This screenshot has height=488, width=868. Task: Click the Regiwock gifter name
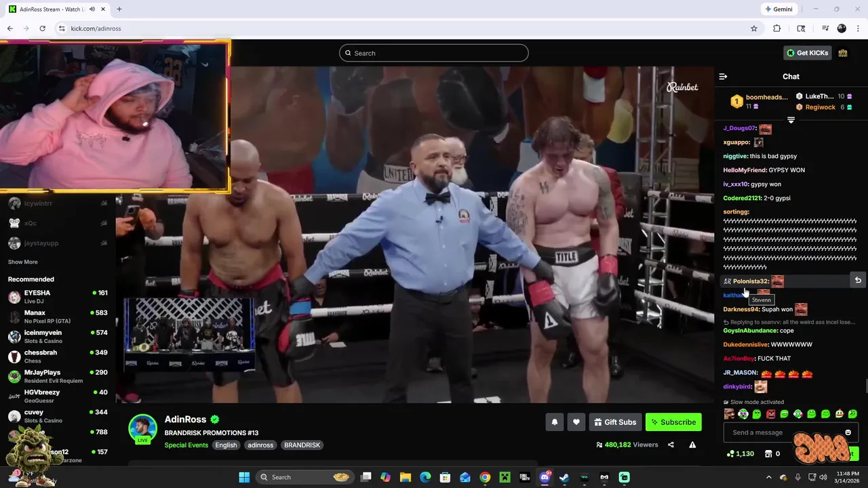(x=821, y=107)
